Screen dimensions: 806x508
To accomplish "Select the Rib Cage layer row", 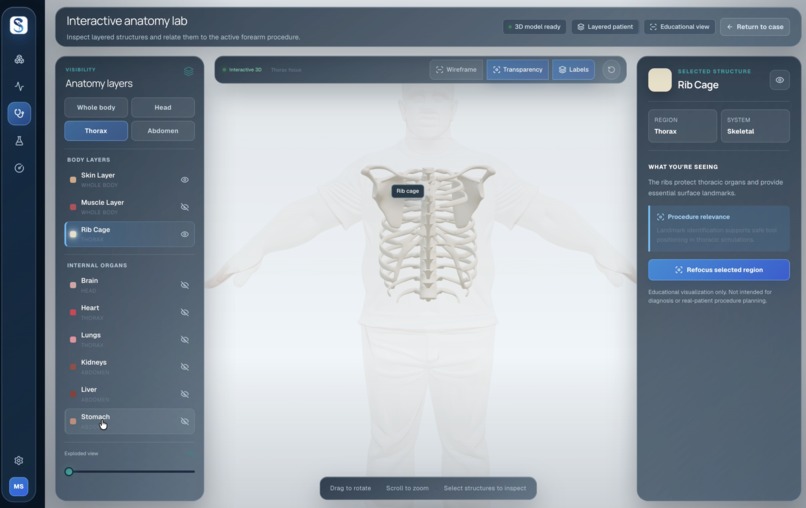I will click(130, 234).
